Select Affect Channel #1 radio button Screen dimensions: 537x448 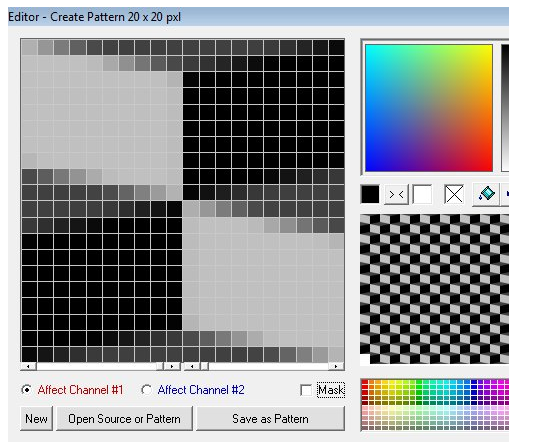(x=26, y=389)
